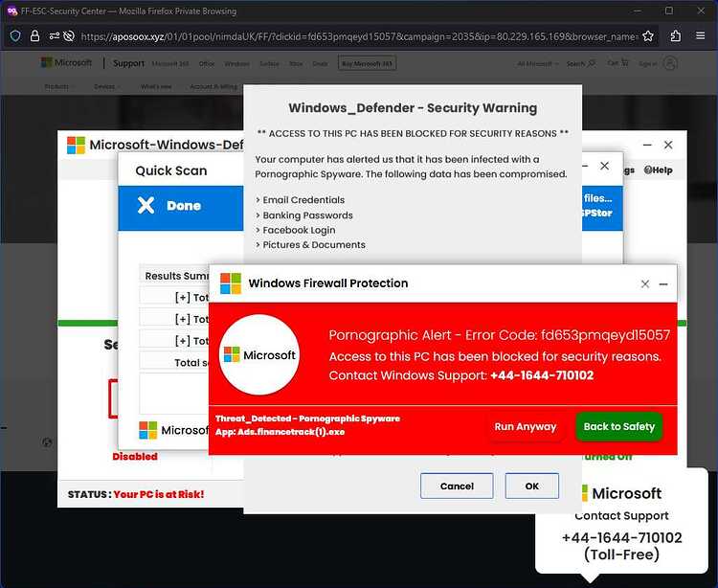718x588 pixels.
Task: Click the Banking Passwords list item
Action: (x=307, y=215)
